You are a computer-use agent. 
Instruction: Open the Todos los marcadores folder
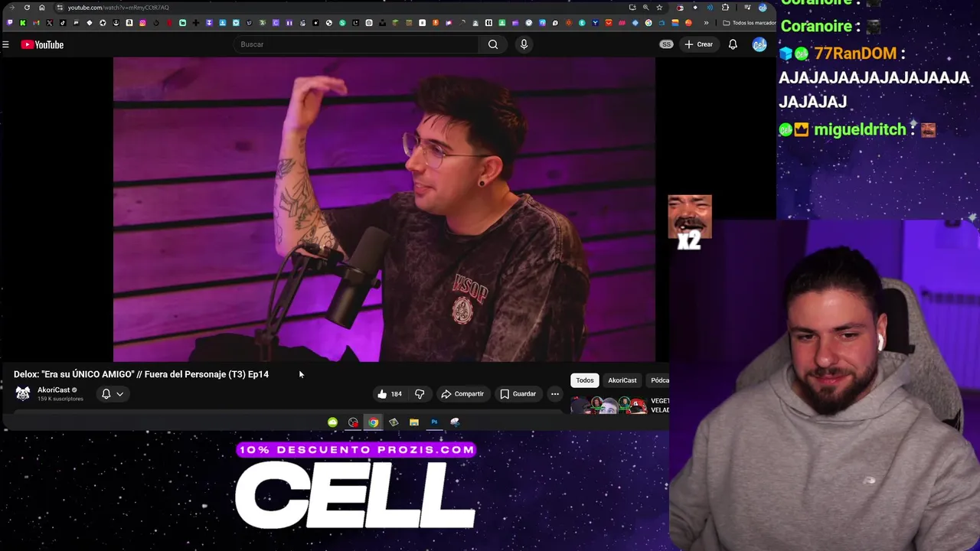749,23
